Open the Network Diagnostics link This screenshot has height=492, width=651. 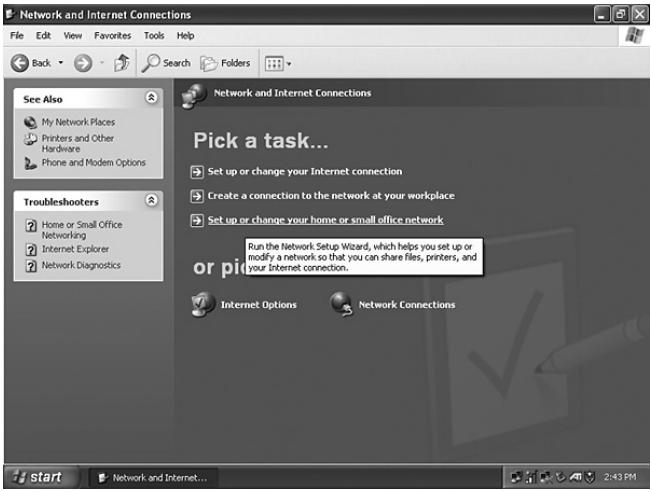tap(81, 265)
